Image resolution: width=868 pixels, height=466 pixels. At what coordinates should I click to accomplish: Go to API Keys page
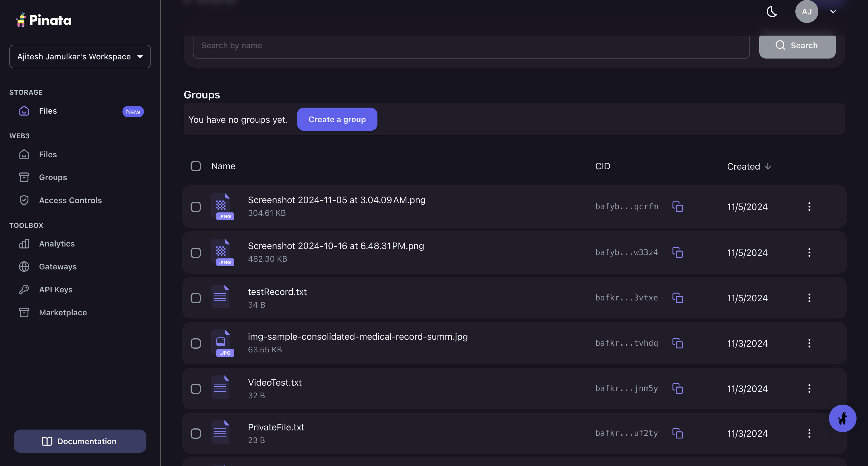[x=56, y=290]
